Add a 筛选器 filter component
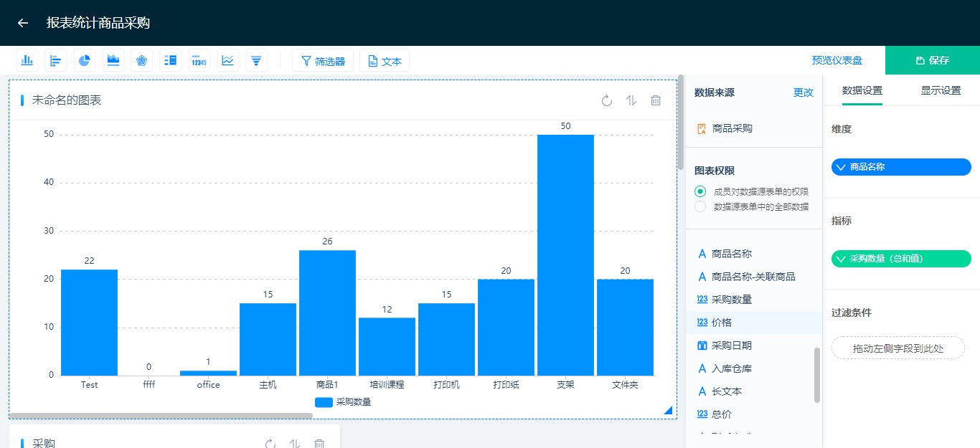The image size is (980, 448). pyautogui.click(x=323, y=61)
